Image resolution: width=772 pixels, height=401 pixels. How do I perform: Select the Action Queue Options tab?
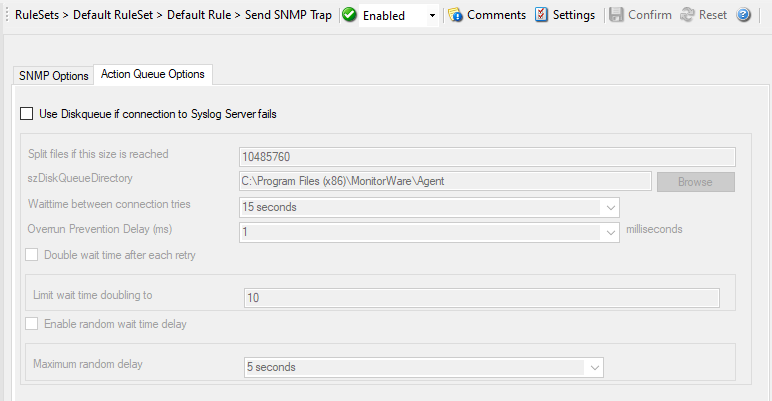click(x=153, y=74)
